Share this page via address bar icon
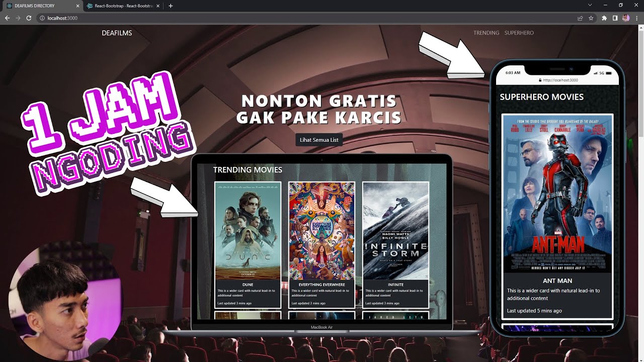Screen dimensions: 644x362 click(x=580, y=18)
